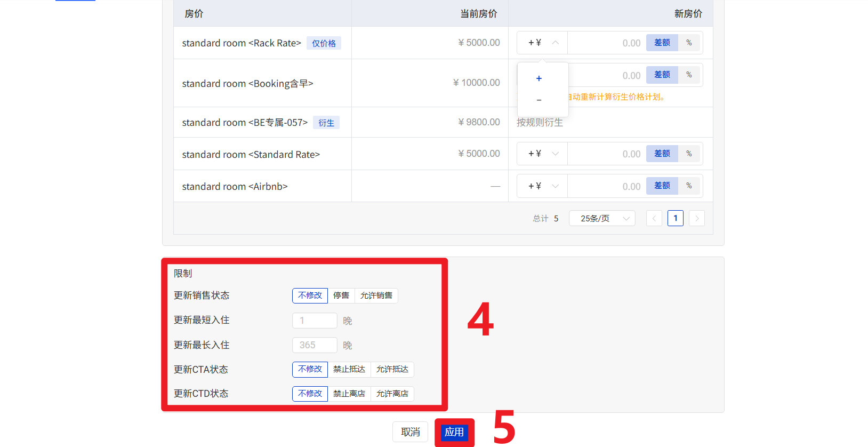Click the 当前房价 column header

pyautogui.click(x=479, y=14)
